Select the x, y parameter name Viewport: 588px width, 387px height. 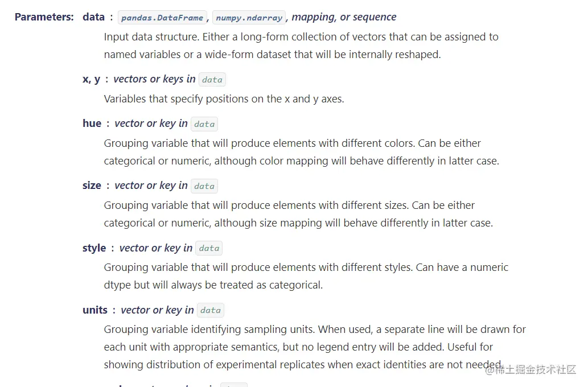click(x=91, y=79)
